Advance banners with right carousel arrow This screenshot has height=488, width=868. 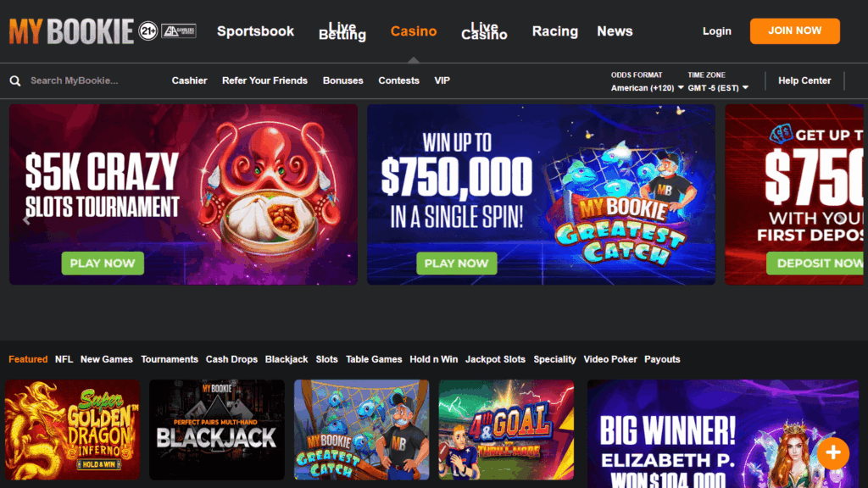point(841,219)
